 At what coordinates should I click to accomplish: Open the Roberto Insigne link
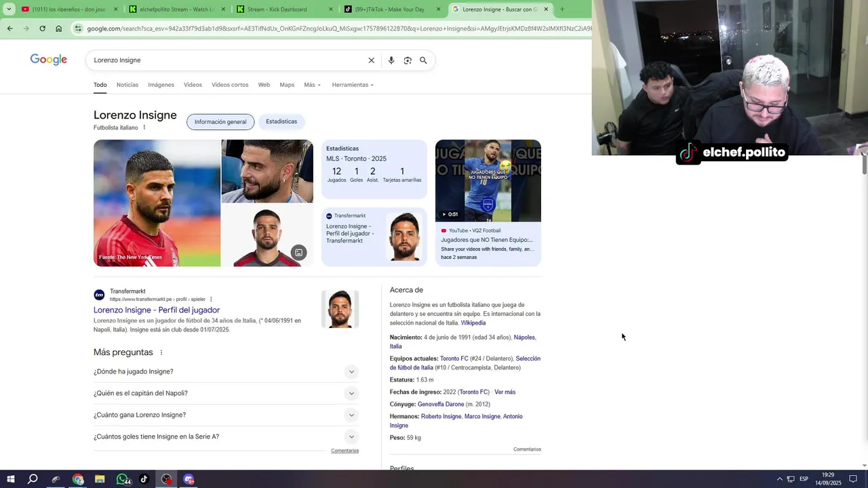441,416
